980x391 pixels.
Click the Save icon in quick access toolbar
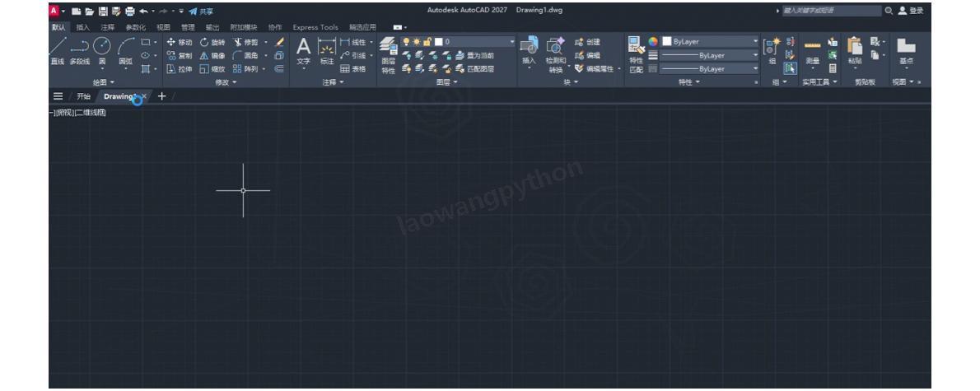click(x=102, y=12)
